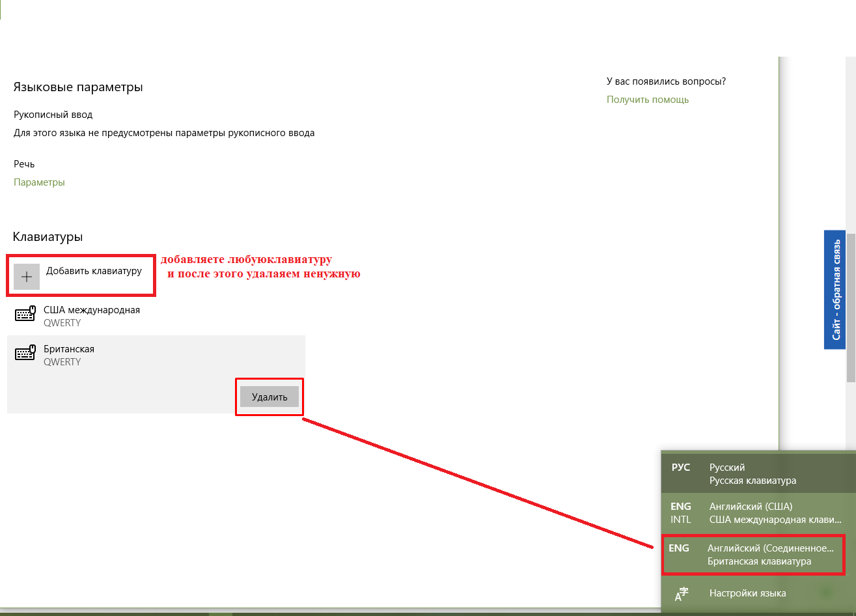Screen dimensions: 856x616
Task: Click 'Русская клавиатура' subtitle in the flyout
Action: coord(753,481)
